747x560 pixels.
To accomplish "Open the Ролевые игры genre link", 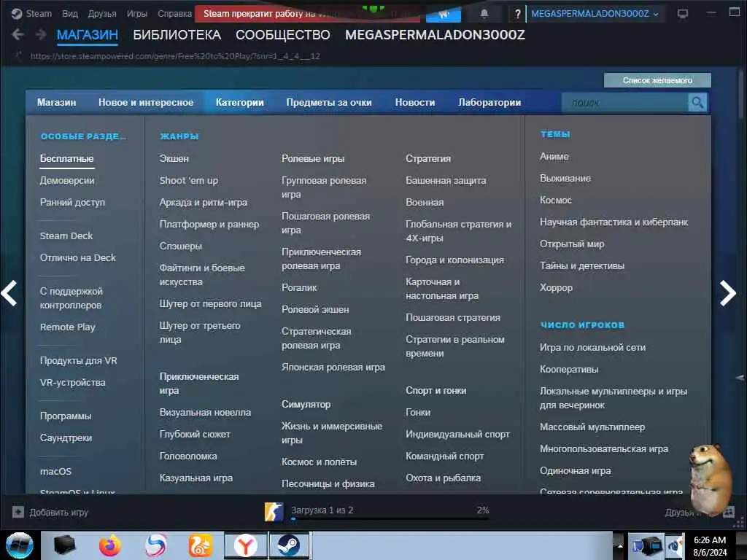I will (x=313, y=158).
